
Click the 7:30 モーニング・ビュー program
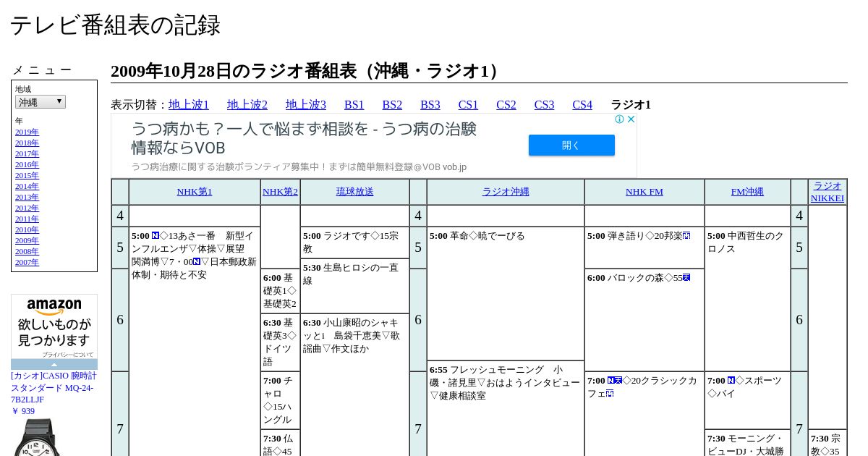pos(747,444)
